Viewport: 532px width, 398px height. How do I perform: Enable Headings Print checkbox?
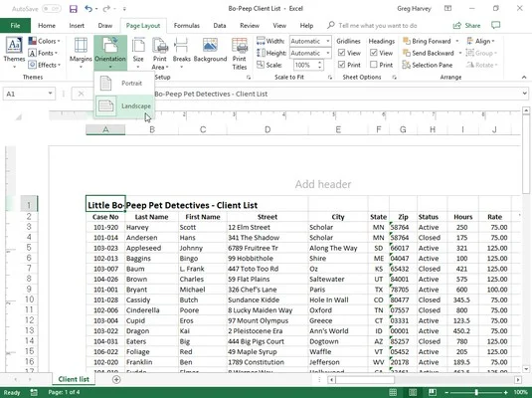[374, 65]
